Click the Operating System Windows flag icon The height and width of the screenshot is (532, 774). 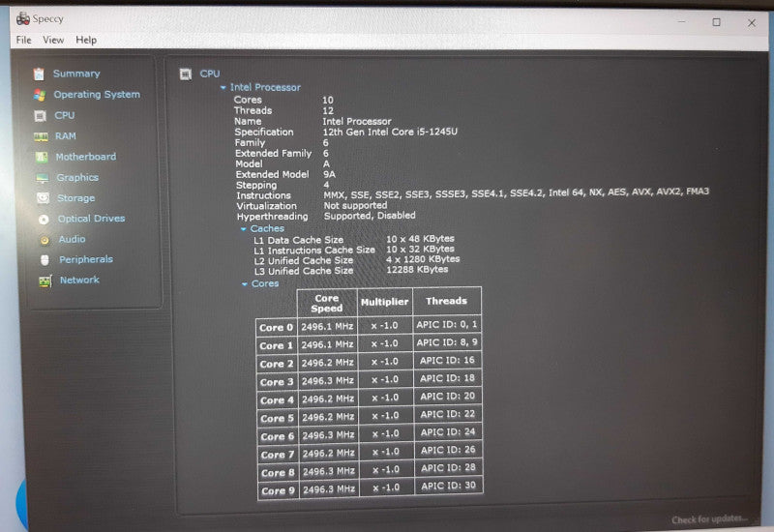(40, 95)
